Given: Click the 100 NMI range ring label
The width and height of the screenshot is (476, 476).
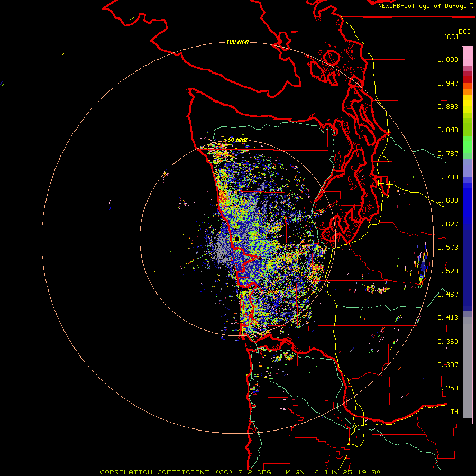Looking at the screenshot, I should [237, 42].
